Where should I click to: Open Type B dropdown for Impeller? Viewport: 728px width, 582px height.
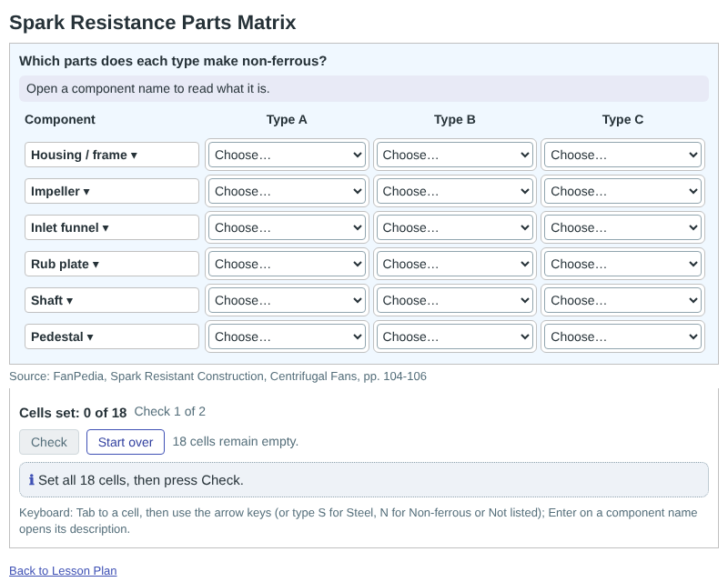click(x=454, y=191)
